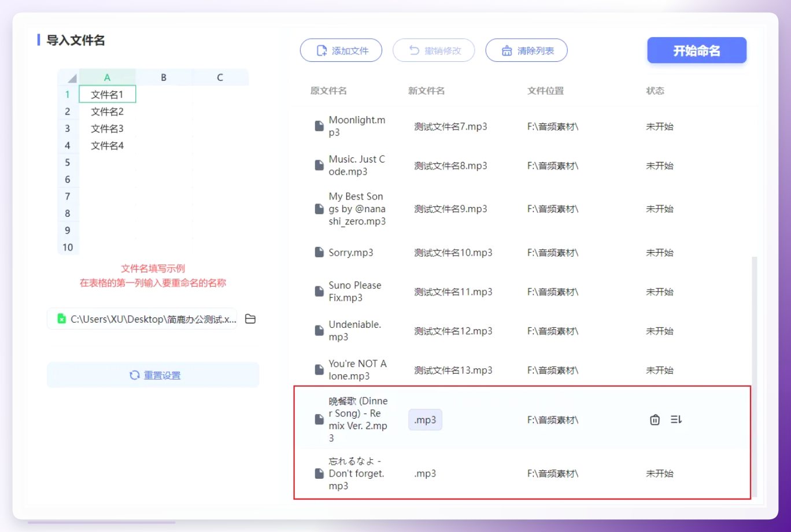
Task: Click F:\音频素材\ location of 忘れるなよ row
Action: tap(553, 474)
